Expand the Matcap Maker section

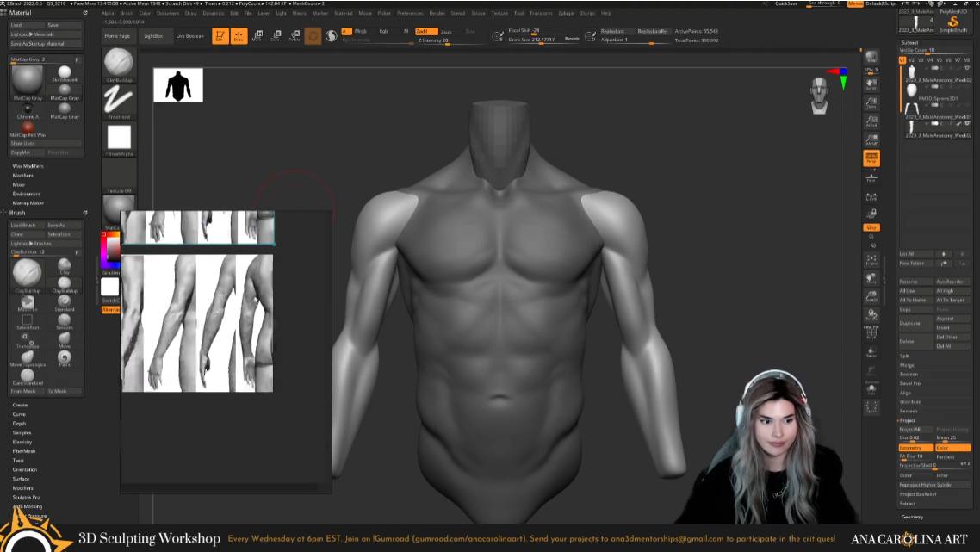click(x=28, y=203)
